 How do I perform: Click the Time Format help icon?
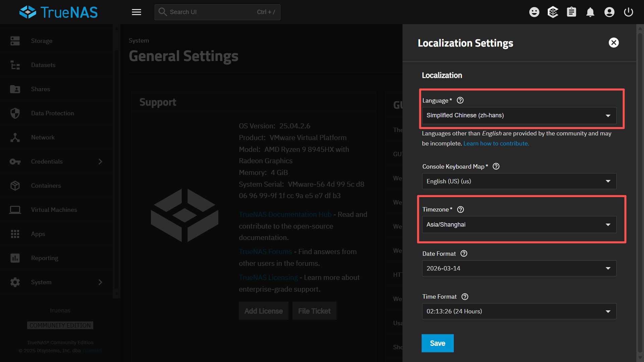(x=465, y=297)
